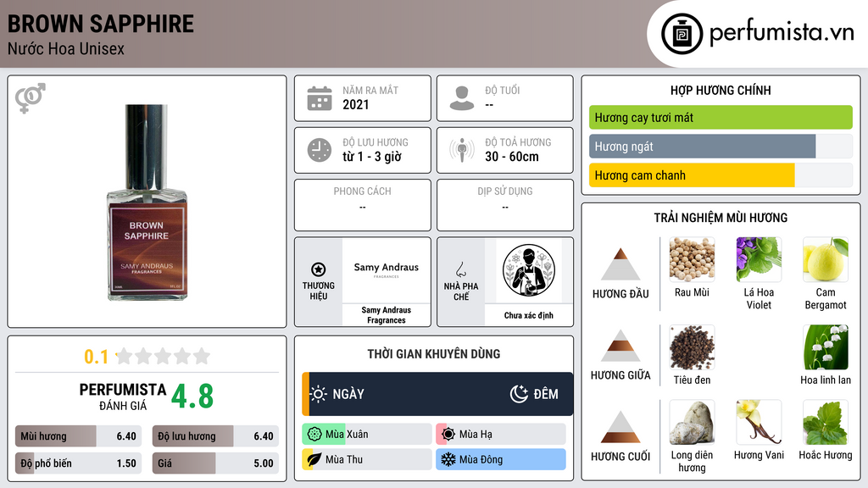Click the Hợp hương chính heading
This screenshot has height=488, width=868.
(x=721, y=90)
